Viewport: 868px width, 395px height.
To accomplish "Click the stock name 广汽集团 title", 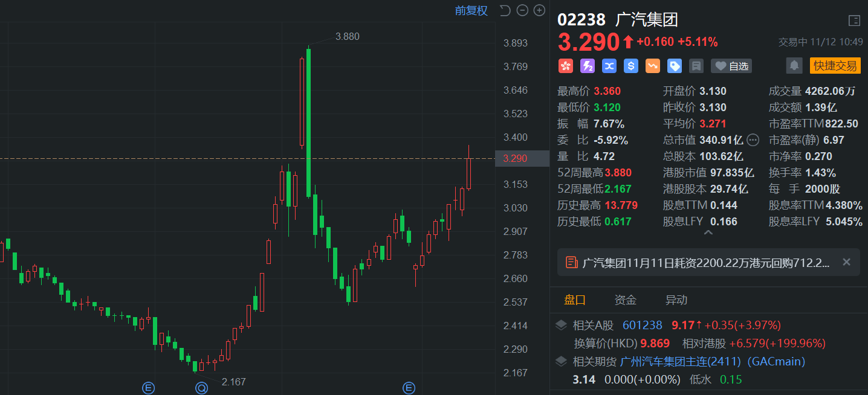I will click(x=647, y=20).
